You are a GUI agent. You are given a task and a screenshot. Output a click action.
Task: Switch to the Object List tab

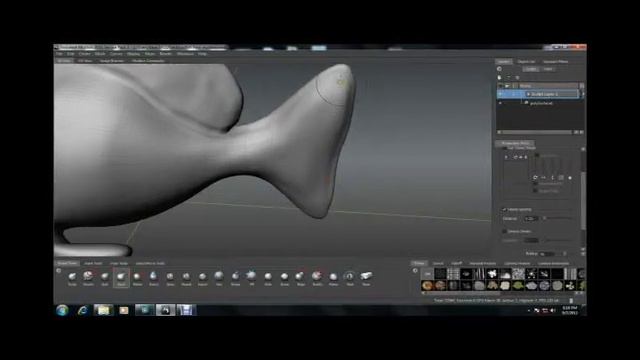pyautogui.click(x=526, y=62)
